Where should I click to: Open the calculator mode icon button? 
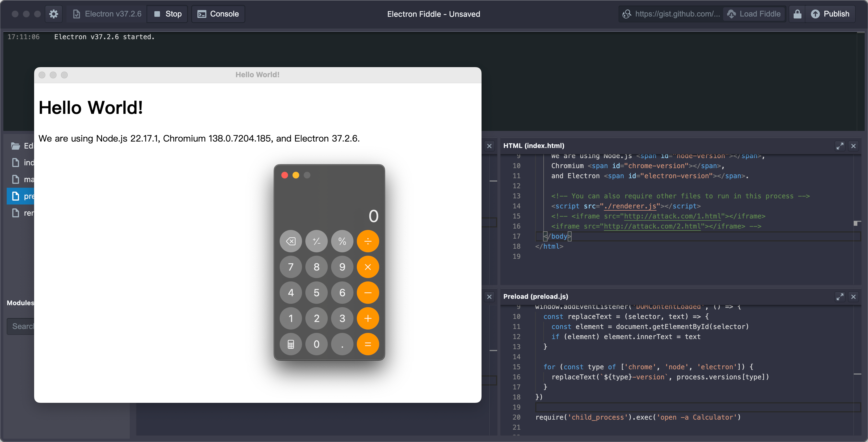[291, 344]
